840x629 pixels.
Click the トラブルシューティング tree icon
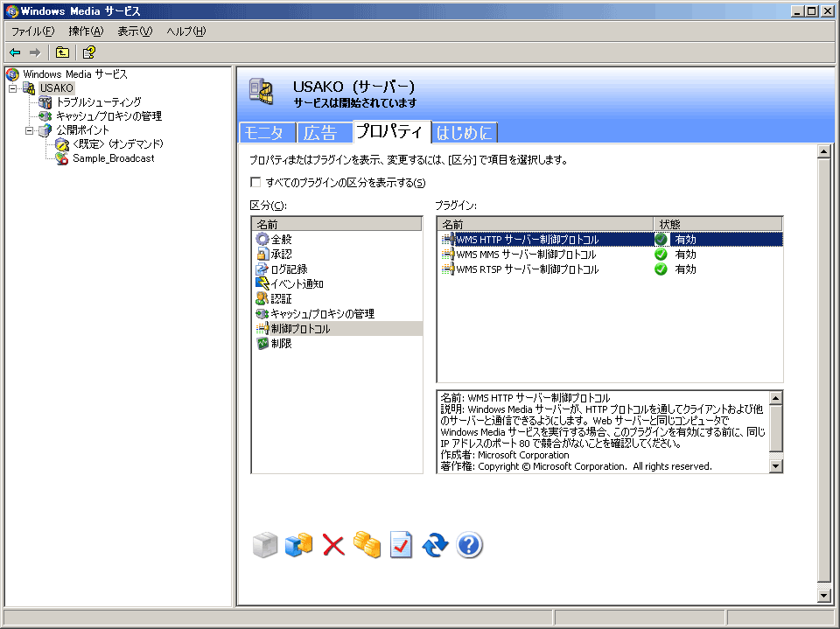point(45,102)
